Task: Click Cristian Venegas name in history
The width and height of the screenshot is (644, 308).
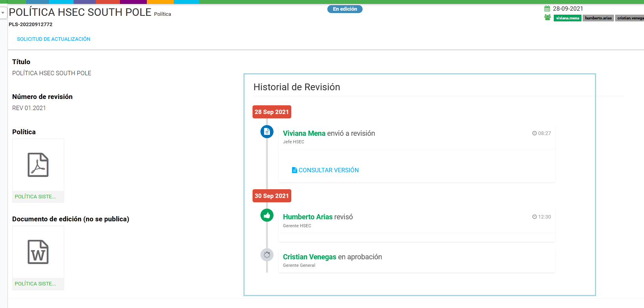Action: click(x=310, y=257)
